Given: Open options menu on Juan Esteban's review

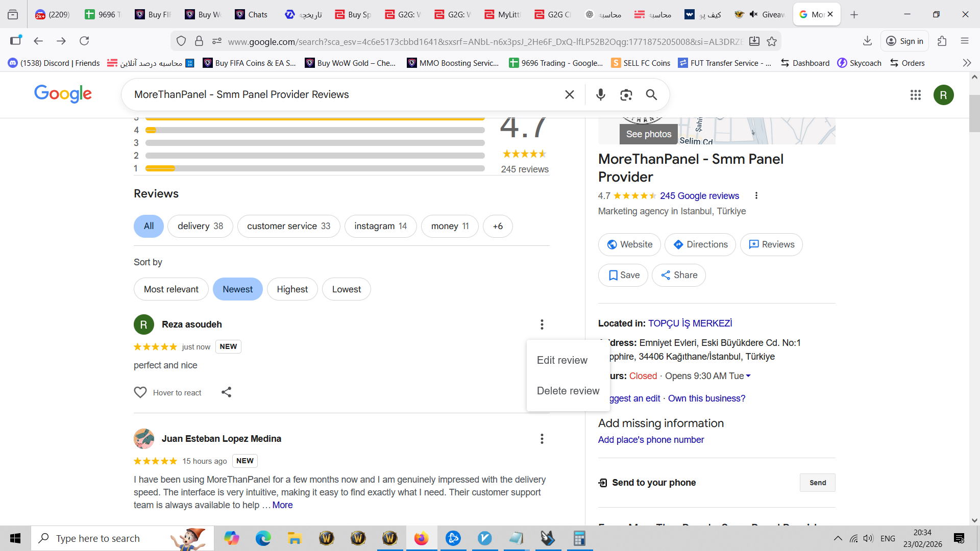Looking at the screenshot, I should tap(542, 439).
